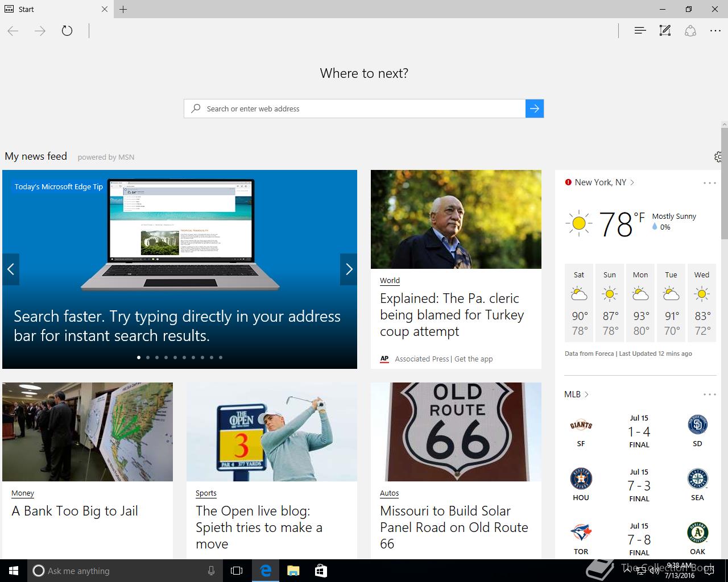Screen dimensions: 728x582
Task: Open the bank map article thumbnail
Action: click(x=88, y=432)
